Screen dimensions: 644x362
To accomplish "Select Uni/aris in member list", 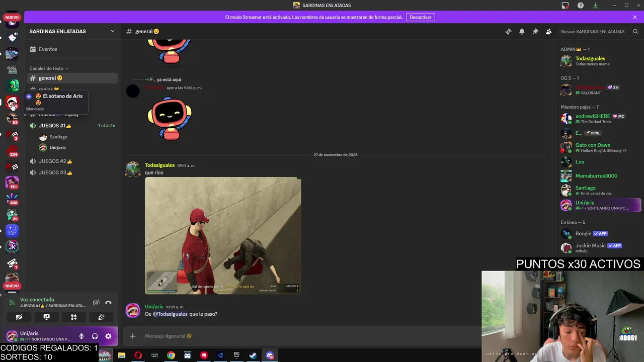I will [x=600, y=205].
